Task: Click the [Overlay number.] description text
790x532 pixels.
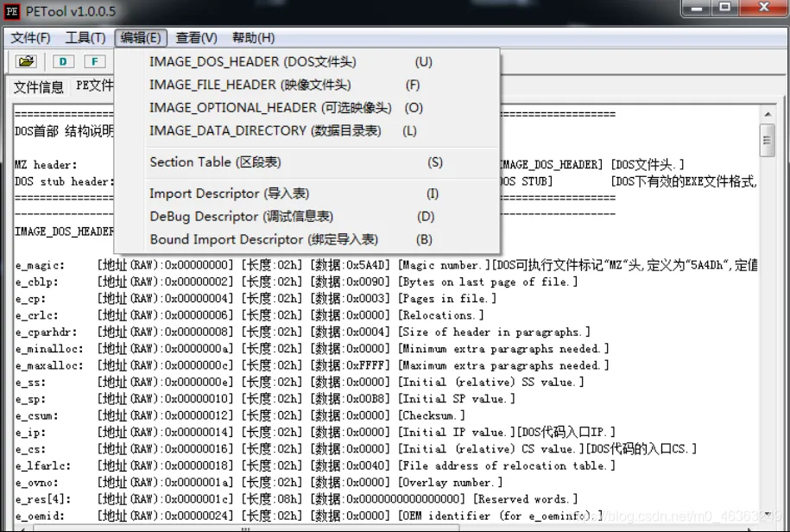Action: tap(450, 483)
